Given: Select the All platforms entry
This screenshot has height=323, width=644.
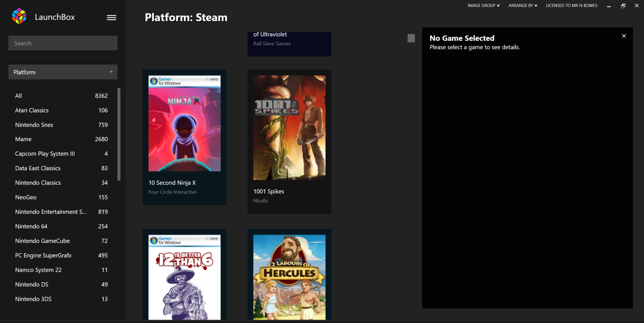Looking at the screenshot, I should (x=61, y=96).
